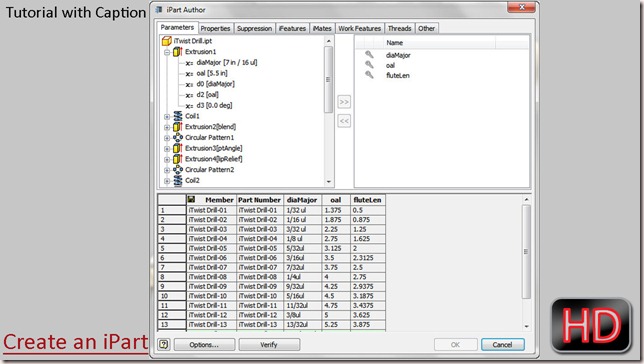This screenshot has width=644, height=364.
Task: Click the Extrusion2[blend] feature icon
Action: (x=177, y=127)
